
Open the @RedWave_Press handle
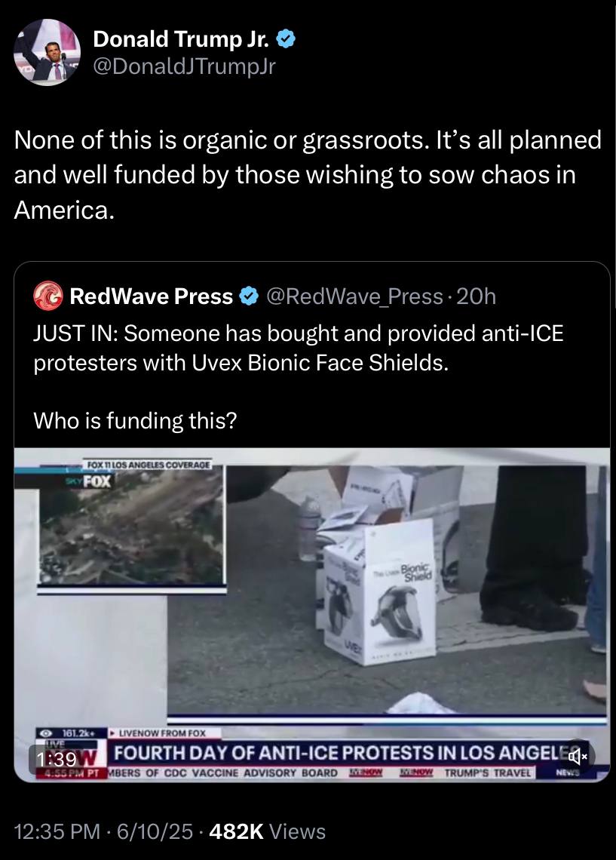(354, 296)
